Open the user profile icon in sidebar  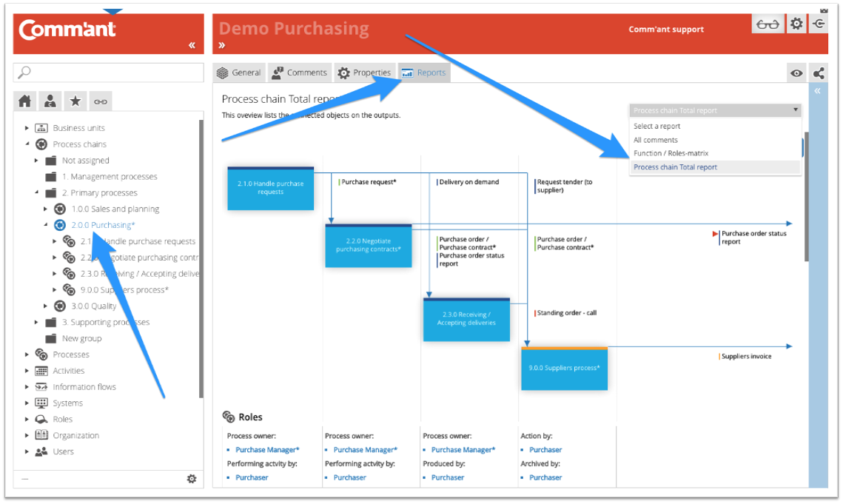(50, 101)
